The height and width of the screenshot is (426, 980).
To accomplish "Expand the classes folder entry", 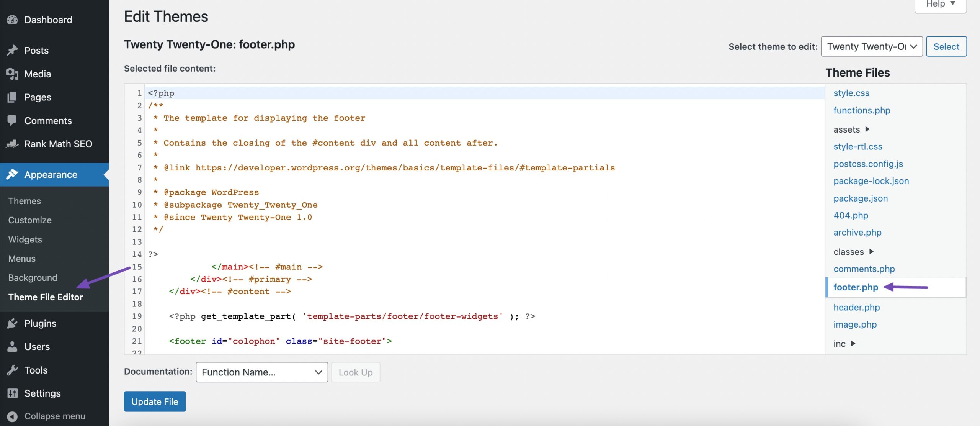I will pyautogui.click(x=854, y=252).
